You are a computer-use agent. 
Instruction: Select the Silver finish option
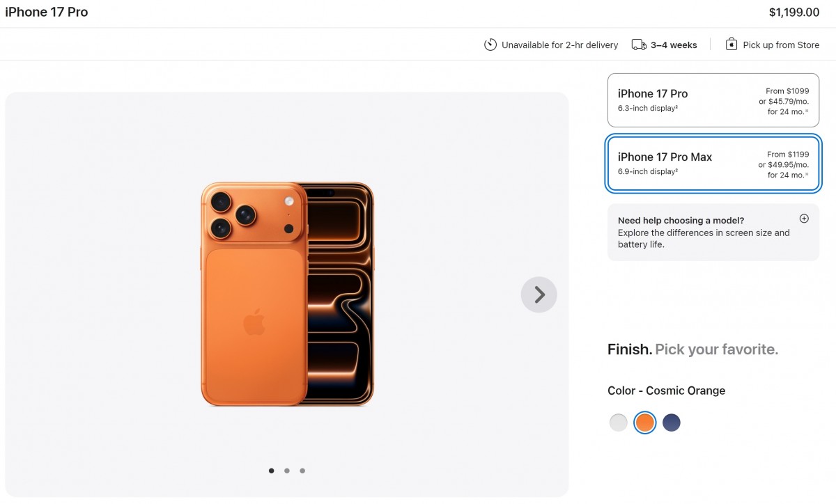coord(618,422)
